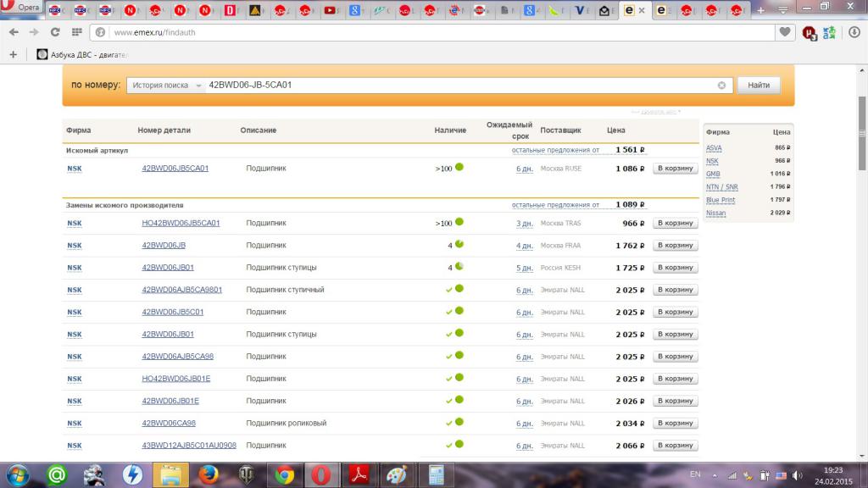The image size is (868, 488).
Task: Reload the emex.ru page
Action: pyautogui.click(x=55, y=32)
